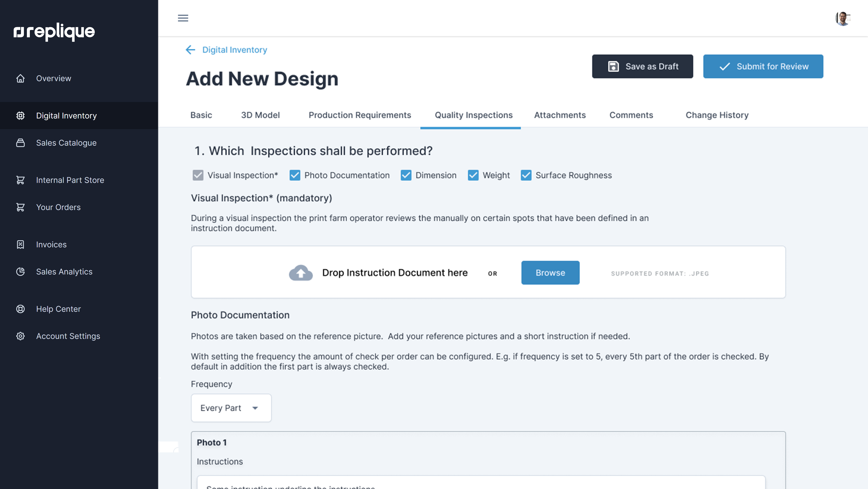Click the hamburger menu icon
This screenshot has height=489, width=868.
click(x=183, y=18)
